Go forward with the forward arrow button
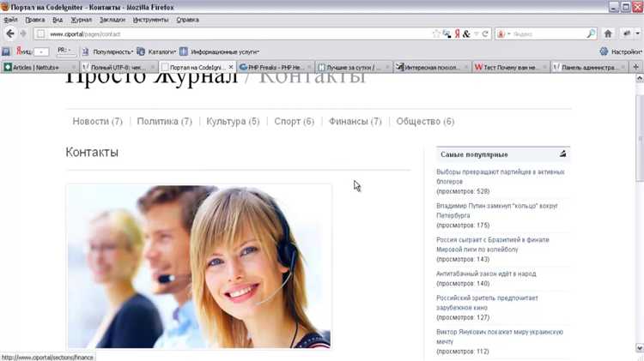Image resolution: width=644 pixels, height=361 pixels. pos(23,33)
